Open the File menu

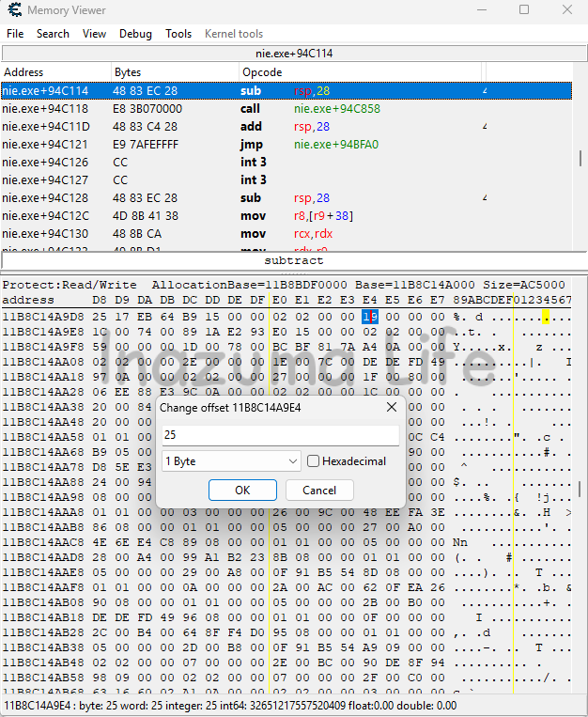pyautogui.click(x=15, y=34)
